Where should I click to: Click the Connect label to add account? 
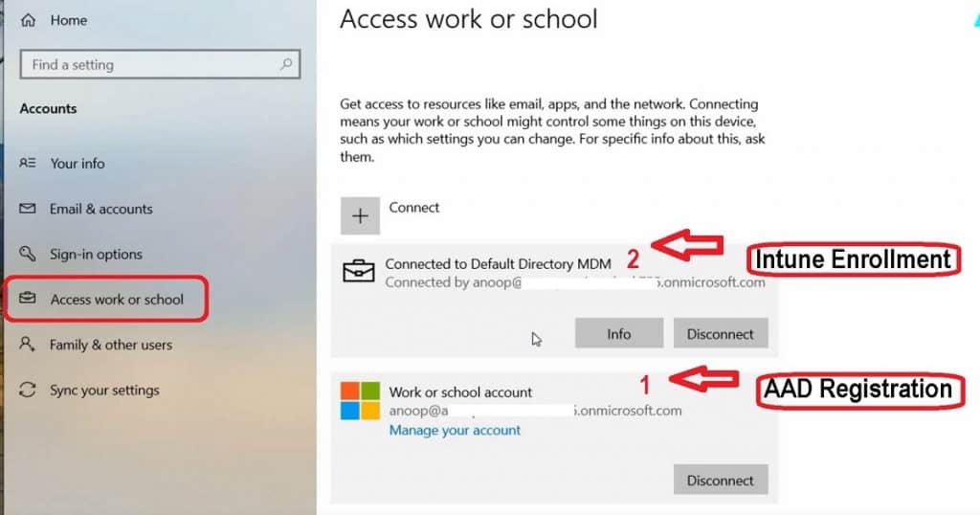coord(413,208)
